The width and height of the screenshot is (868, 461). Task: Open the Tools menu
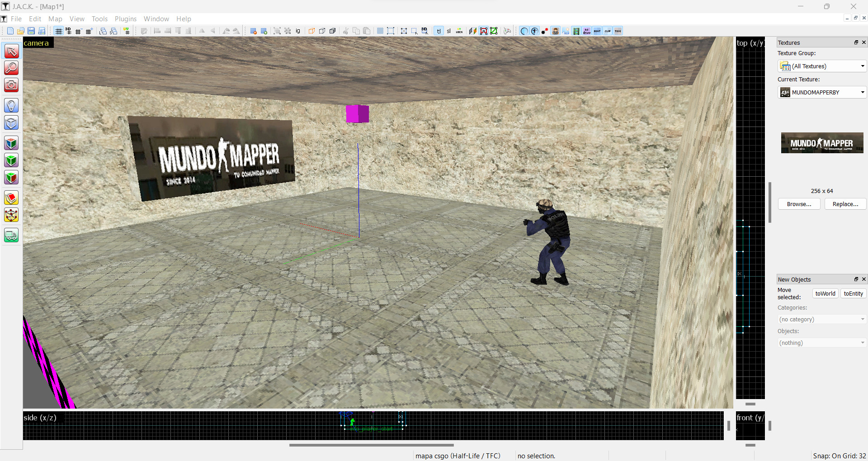(99, 19)
